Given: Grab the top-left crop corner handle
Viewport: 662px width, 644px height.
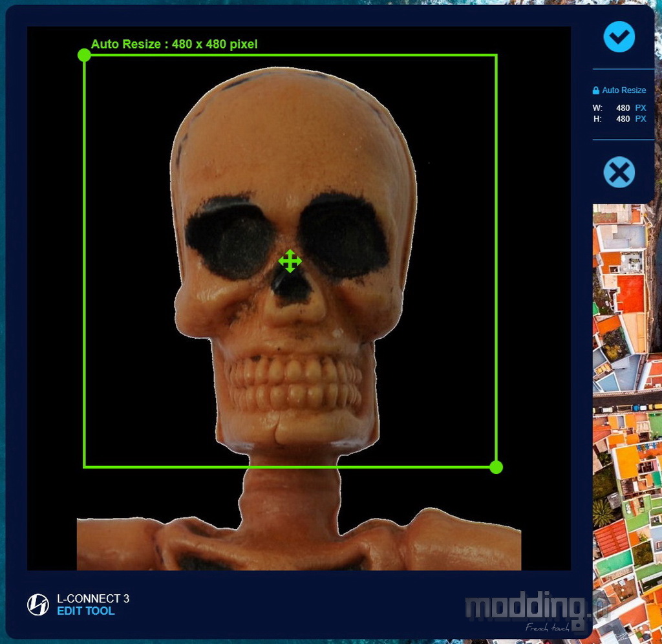Looking at the screenshot, I should [85, 55].
